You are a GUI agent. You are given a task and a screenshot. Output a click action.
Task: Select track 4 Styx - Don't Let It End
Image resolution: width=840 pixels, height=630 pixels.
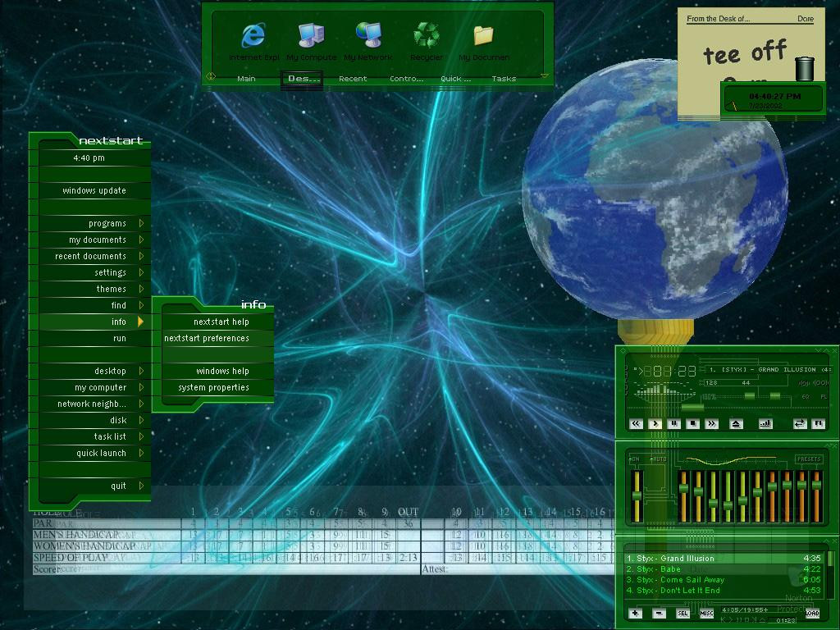click(x=724, y=591)
